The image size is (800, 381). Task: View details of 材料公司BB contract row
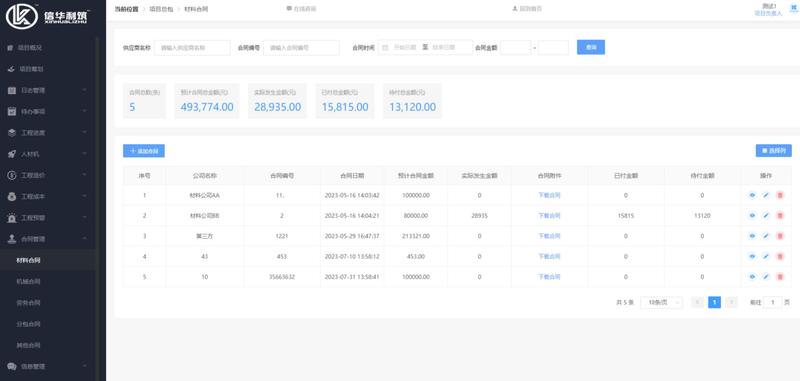[752, 215]
